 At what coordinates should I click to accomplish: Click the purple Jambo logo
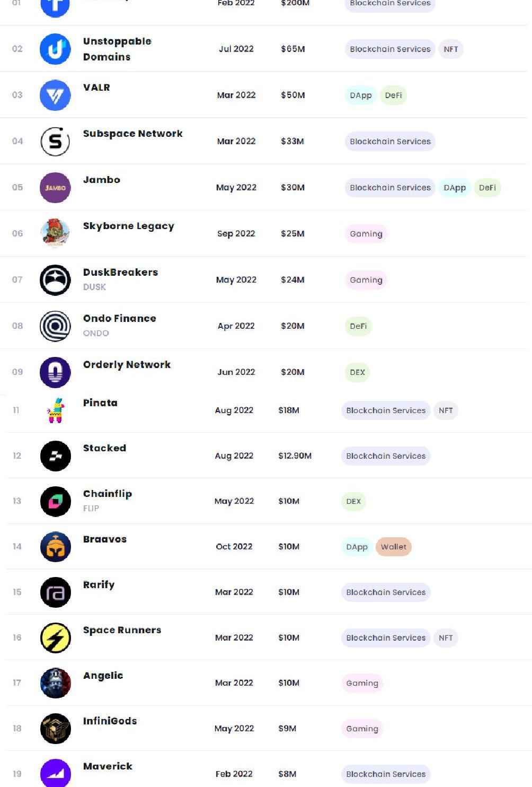click(55, 187)
